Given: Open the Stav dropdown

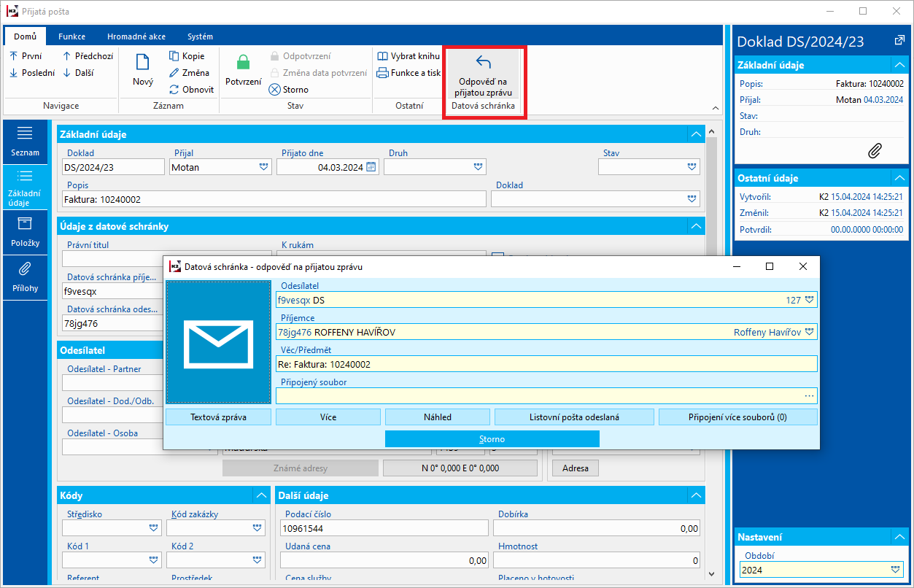Looking at the screenshot, I should (x=692, y=166).
